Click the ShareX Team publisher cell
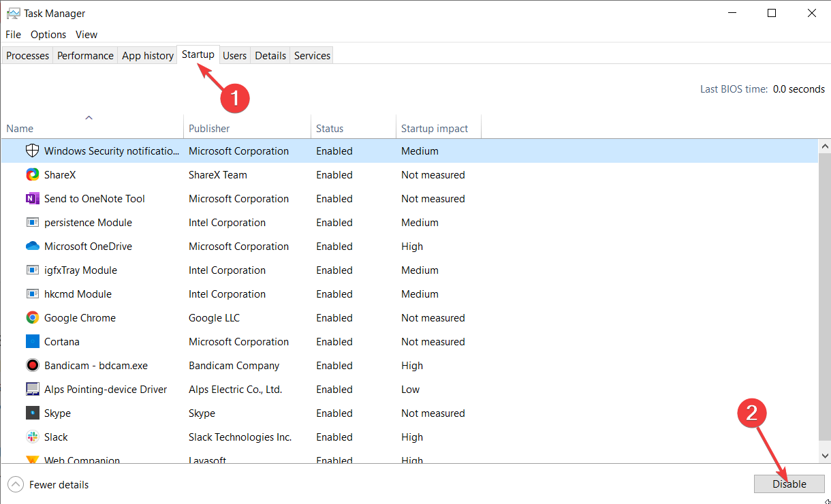 (x=218, y=174)
